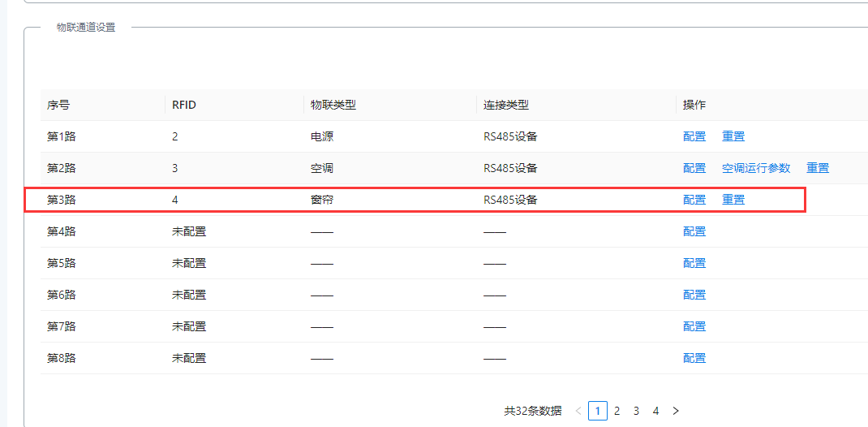
Task: Jump to page 2 in pagination
Action: 617,411
